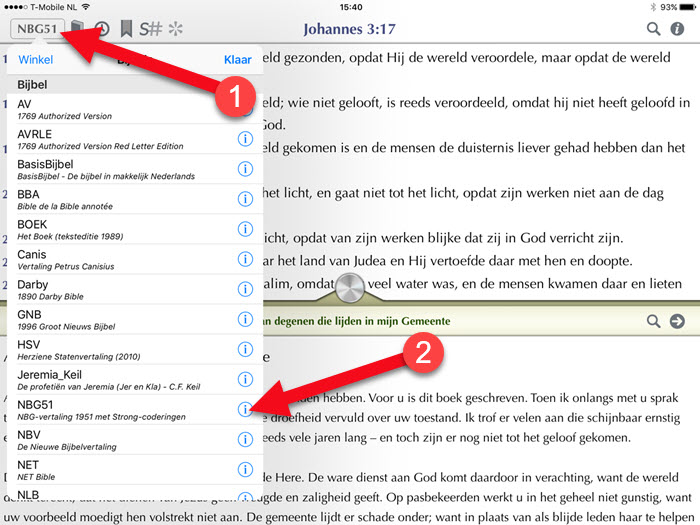Tap the Johannes 3:17 reference title
Image resolution: width=700 pixels, height=525 pixels.
[350, 29]
